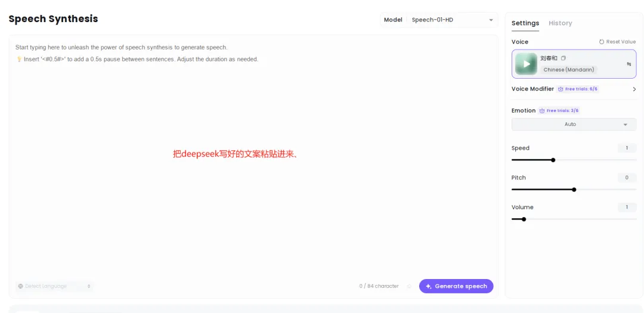
Task: Click the Chinese (Mandarin) language tag
Action: 569,70
